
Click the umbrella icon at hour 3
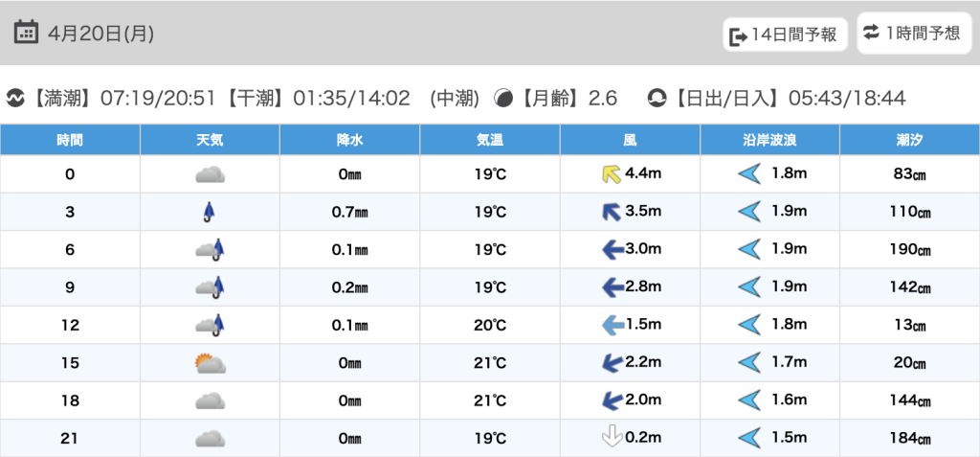coord(210,212)
